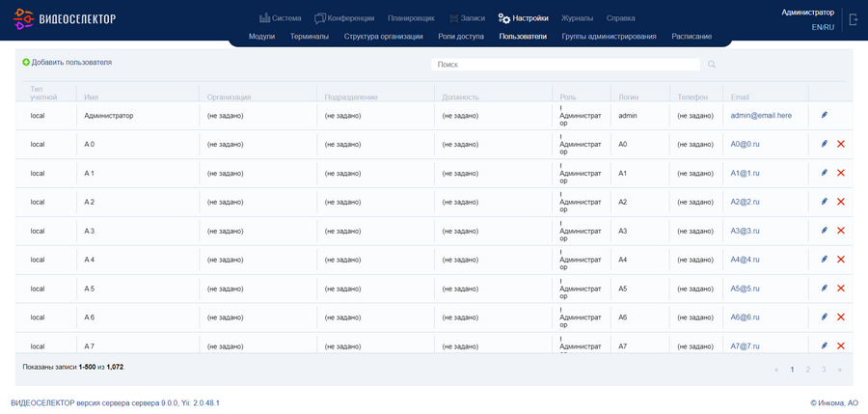
Task: Go to page 2 of users
Action: tap(808, 369)
